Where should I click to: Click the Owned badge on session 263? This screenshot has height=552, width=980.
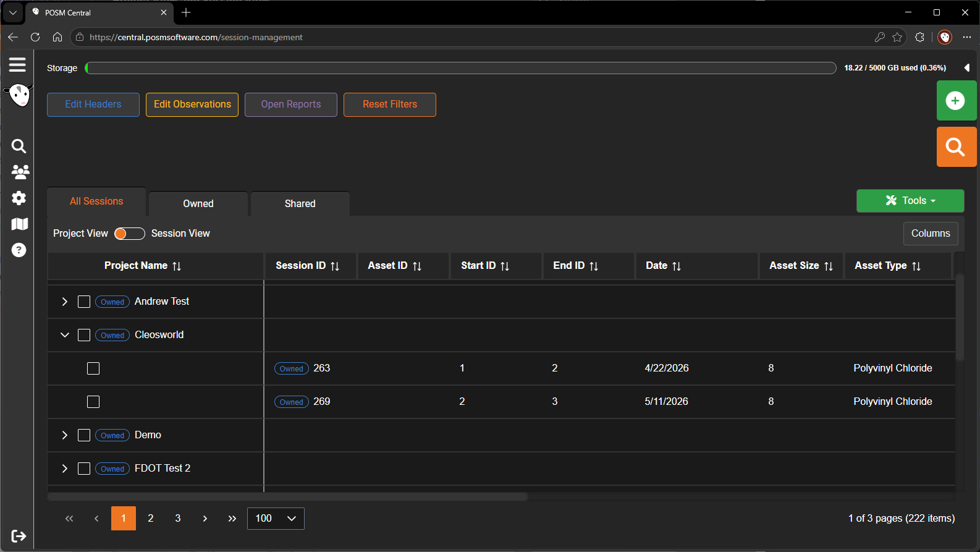pos(292,368)
